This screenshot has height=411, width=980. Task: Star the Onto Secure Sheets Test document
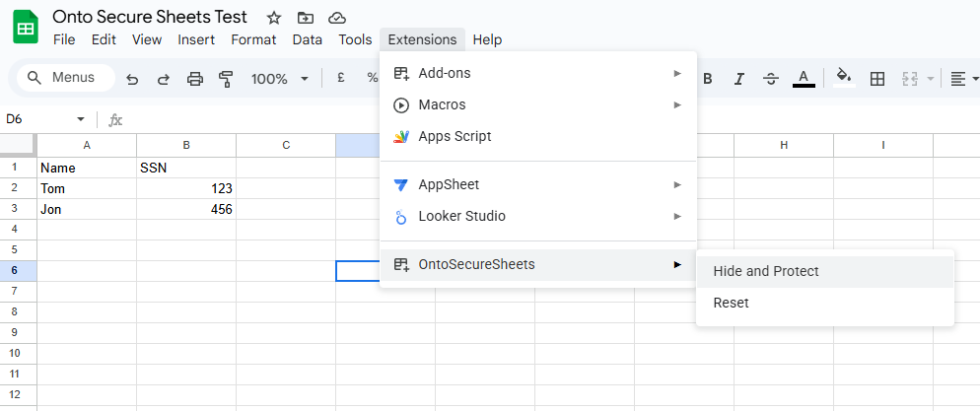point(274,18)
